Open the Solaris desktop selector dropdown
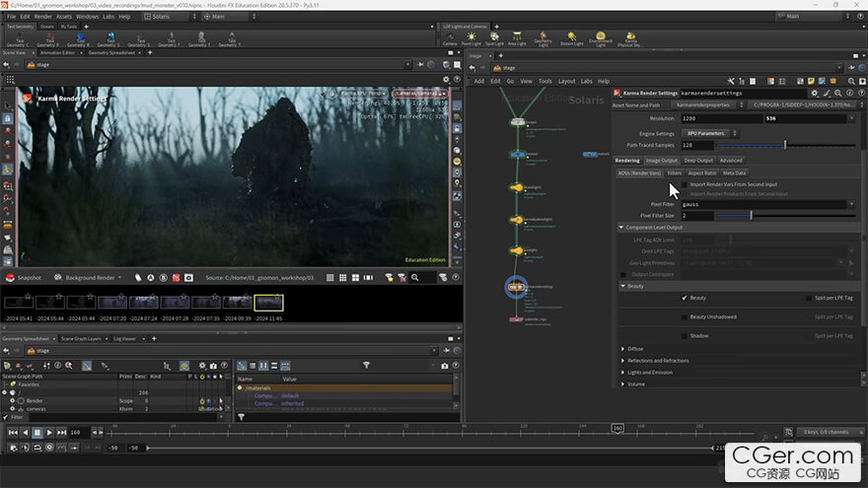The image size is (868, 488). click(x=170, y=17)
